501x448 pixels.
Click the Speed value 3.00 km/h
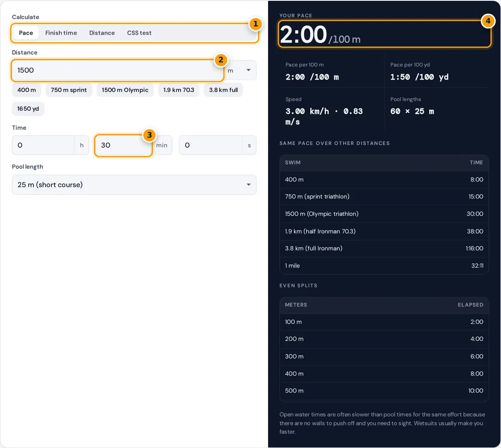(x=324, y=116)
